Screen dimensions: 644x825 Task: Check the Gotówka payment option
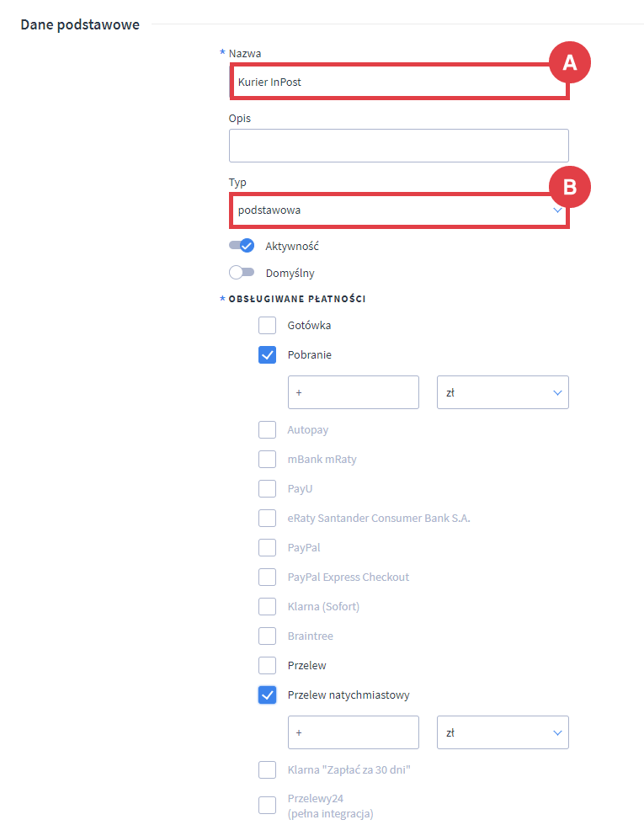tap(267, 325)
